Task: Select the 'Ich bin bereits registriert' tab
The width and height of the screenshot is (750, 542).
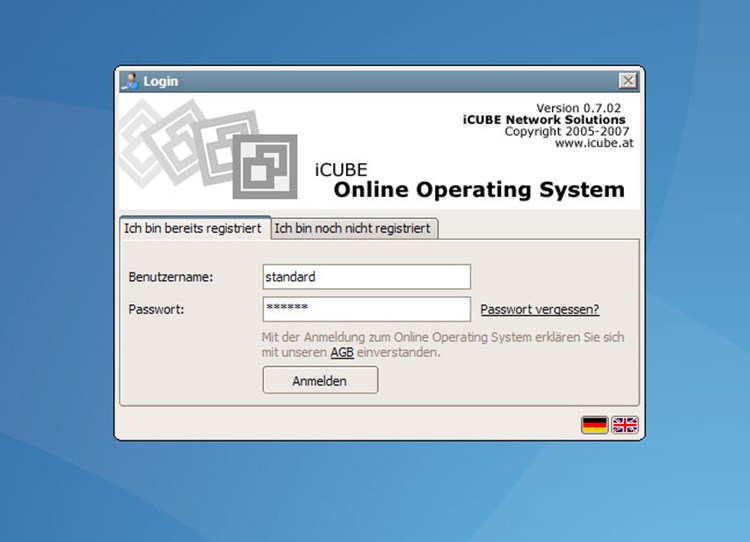Action: point(193,228)
